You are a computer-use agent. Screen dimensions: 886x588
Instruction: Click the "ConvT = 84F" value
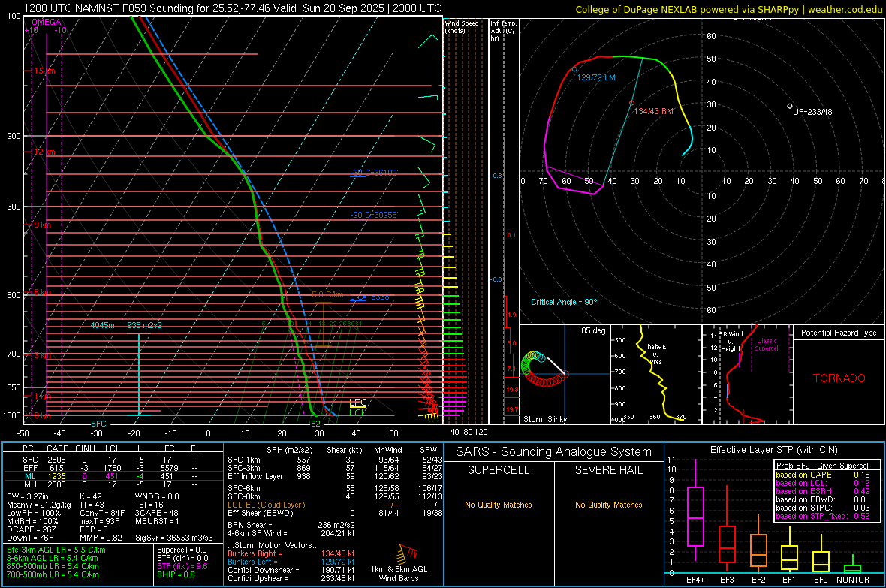102,514
